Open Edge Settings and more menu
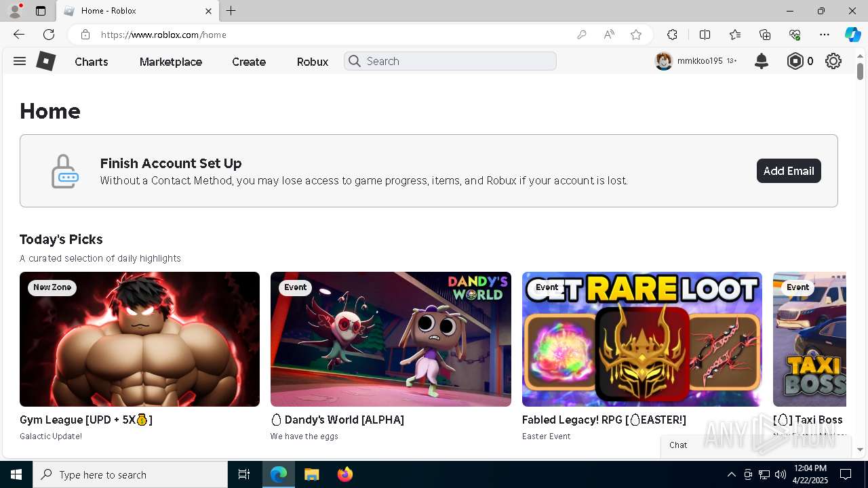The width and height of the screenshot is (868, 488). click(x=825, y=35)
